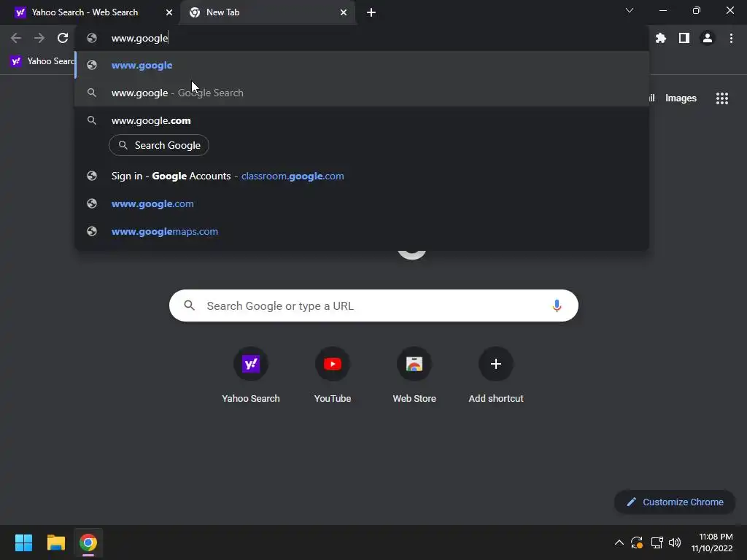Viewport: 747px width, 560px height.
Task: Open the tab search dropdown arrow
Action: (x=630, y=10)
